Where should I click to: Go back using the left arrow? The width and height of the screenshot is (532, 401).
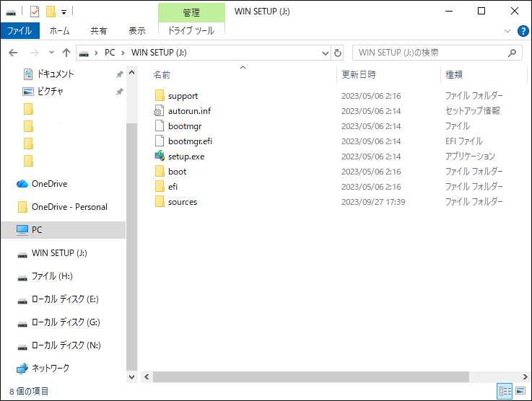13,53
